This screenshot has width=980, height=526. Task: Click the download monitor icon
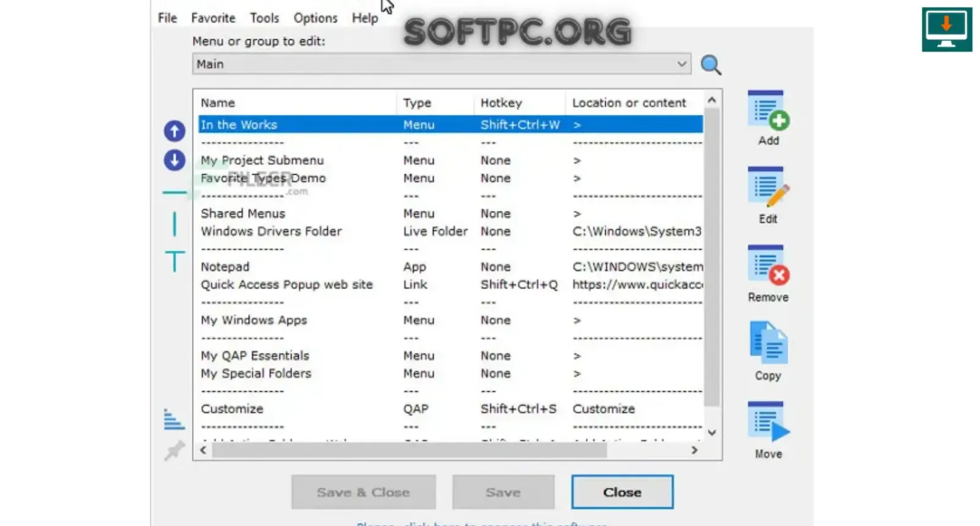[x=947, y=29]
